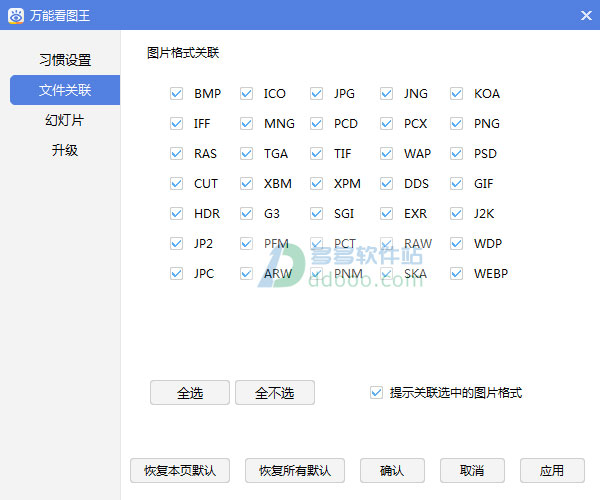Toggle the MNG checkbox
The image size is (600, 500).
[246, 124]
